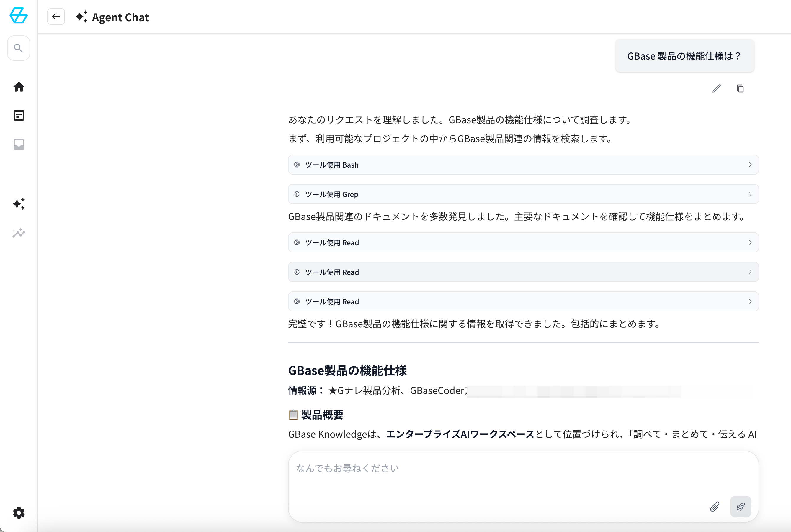The width and height of the screenshot is (791, 532).
Task: Go to the Home view
Action: tap(19, 87)
